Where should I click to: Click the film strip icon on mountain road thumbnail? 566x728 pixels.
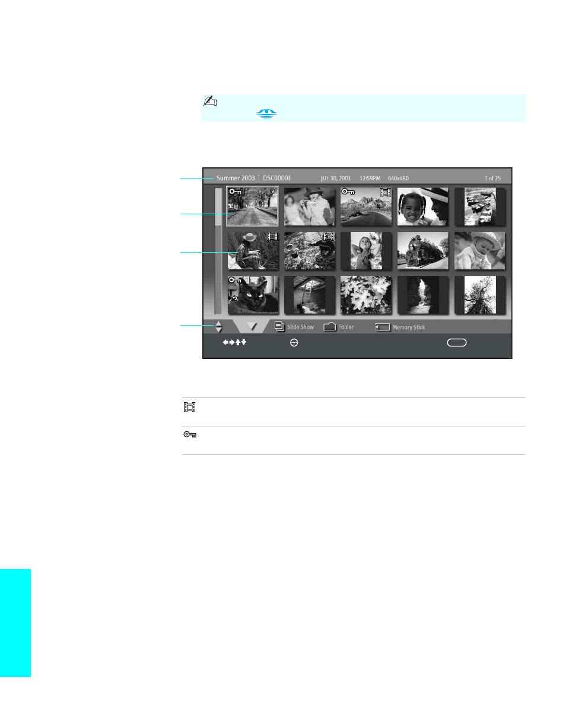click(x=385, y=193)
